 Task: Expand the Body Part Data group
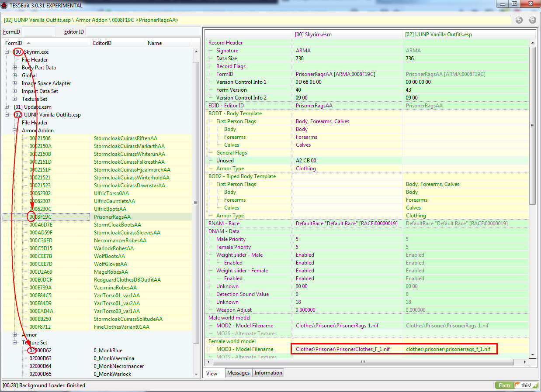15,68
